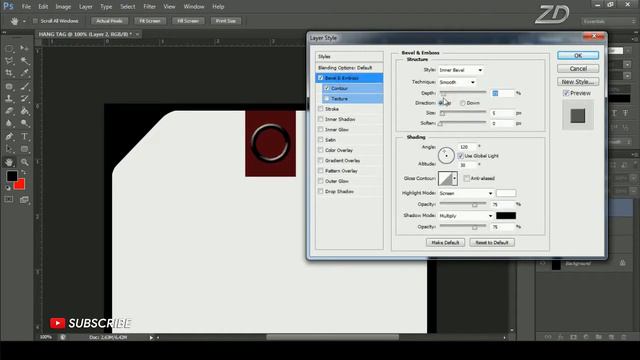
Task: Select the Healing Brush tool
Action: click(9, 86)
